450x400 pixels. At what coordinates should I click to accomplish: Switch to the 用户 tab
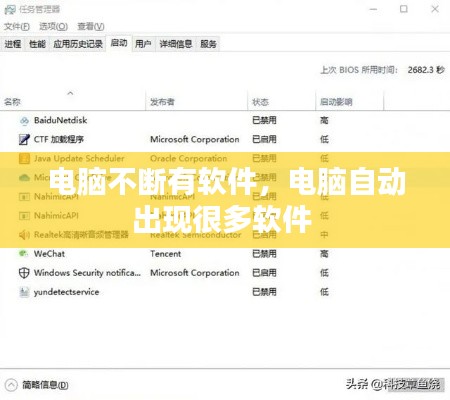[143, 44]
